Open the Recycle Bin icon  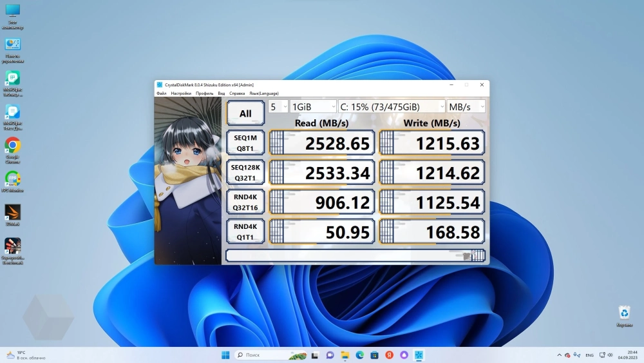pyautogui.click(x=623, y=313)
